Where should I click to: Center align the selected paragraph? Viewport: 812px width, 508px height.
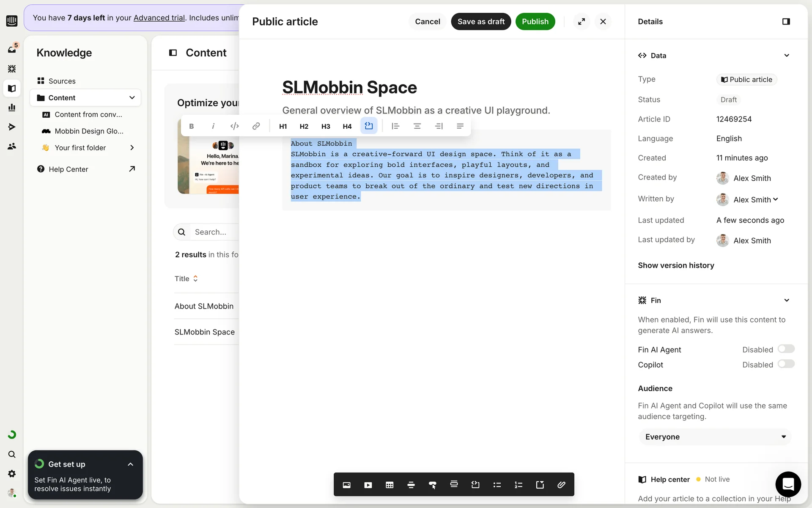click(x=417, y=126)
